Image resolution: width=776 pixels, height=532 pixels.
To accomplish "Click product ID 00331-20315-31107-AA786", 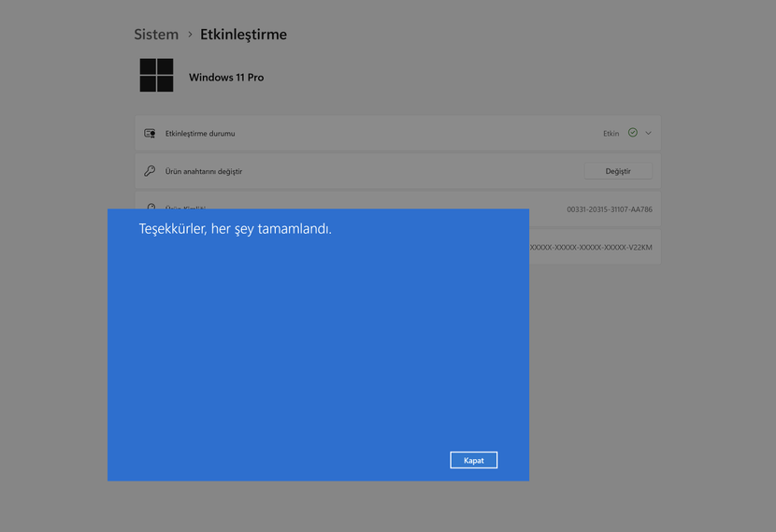I will pyautogui.click(x=609, y=209).
